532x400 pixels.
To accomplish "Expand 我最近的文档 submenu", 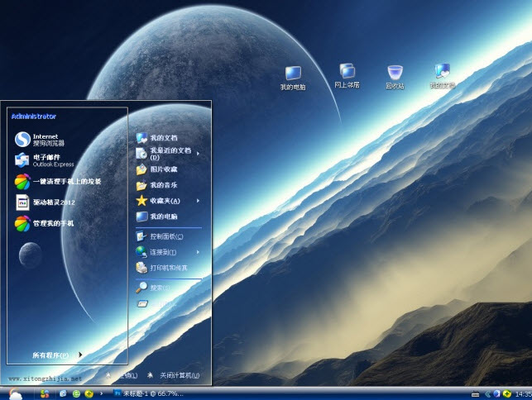I will click(x=168, y=153).
